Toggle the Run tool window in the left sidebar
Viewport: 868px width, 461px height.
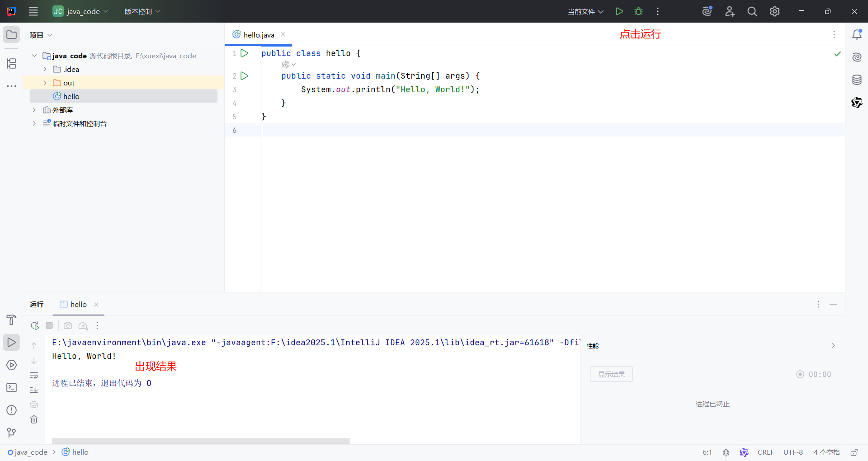click(x=11, y=343)
